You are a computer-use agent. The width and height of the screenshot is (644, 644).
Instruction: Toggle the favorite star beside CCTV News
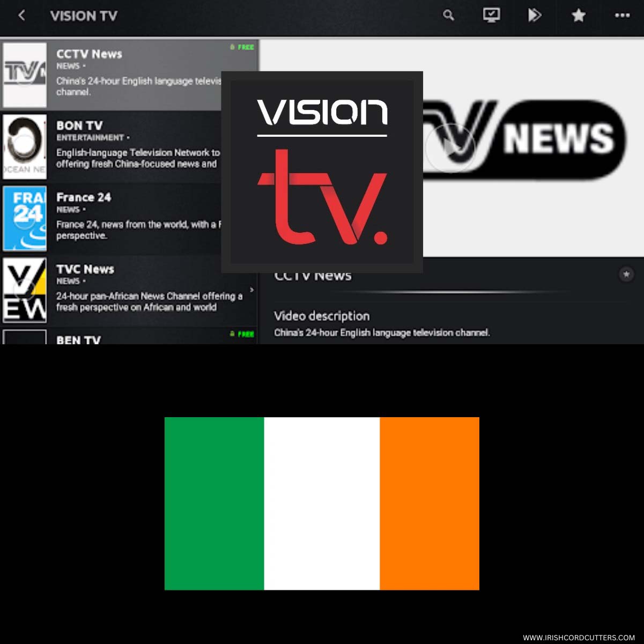[626, 274]
